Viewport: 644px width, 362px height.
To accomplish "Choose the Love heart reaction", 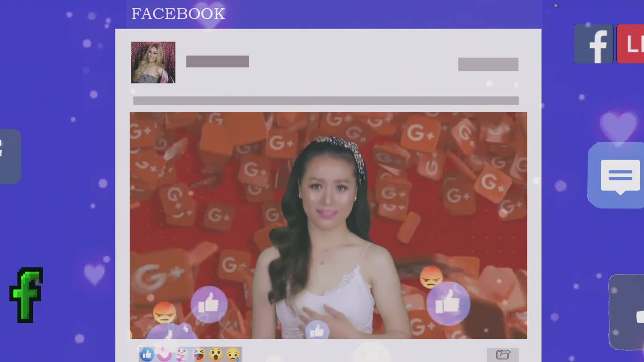I will pyautogui.click(x=164, y=355).
